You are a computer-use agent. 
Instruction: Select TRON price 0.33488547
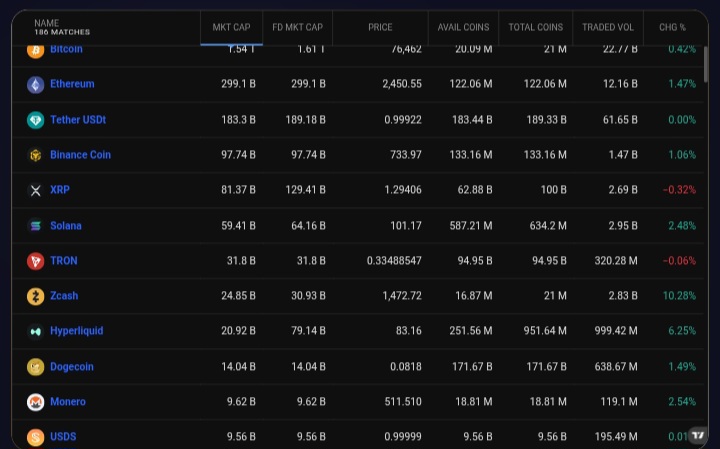pos(394,261)
